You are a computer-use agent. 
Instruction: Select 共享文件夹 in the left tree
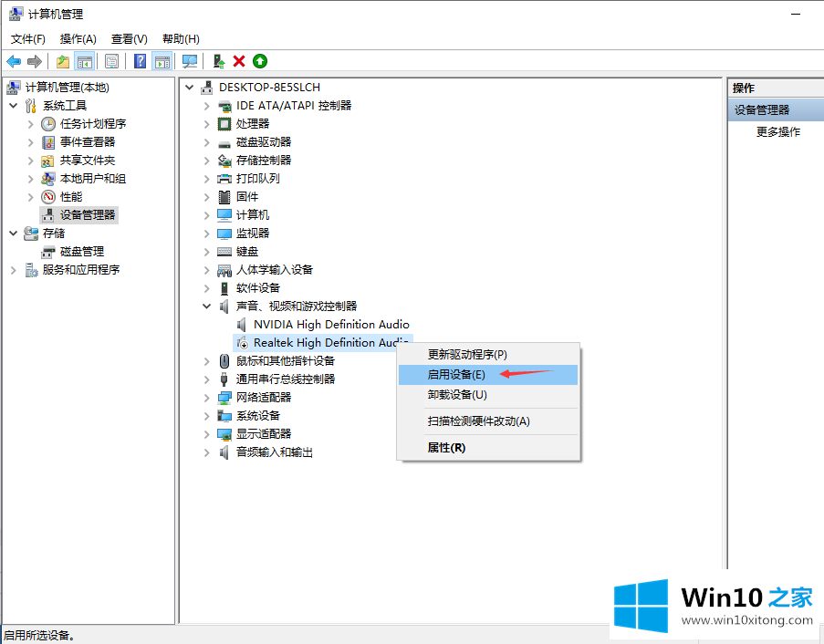tap(88, 161)
